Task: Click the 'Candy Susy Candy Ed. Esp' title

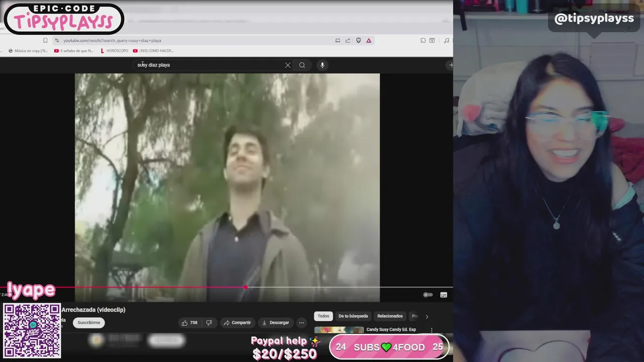Action: [x=391, y=330]
